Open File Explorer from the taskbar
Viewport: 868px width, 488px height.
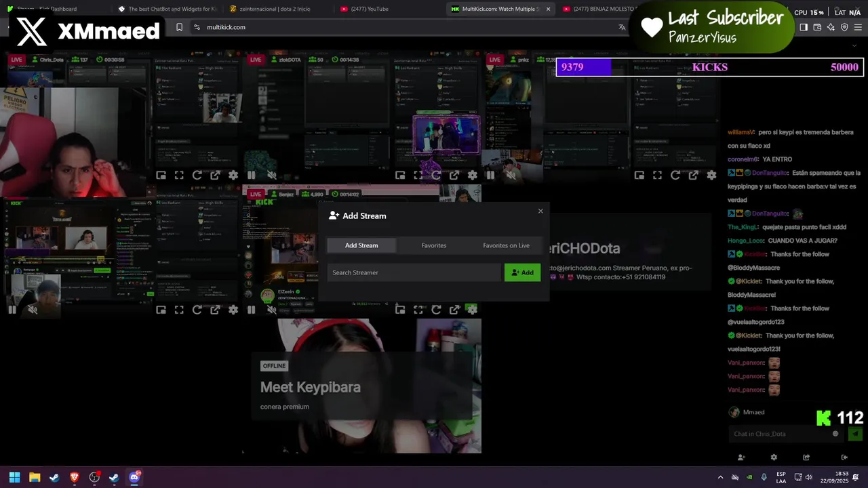(x=35, y=477)
